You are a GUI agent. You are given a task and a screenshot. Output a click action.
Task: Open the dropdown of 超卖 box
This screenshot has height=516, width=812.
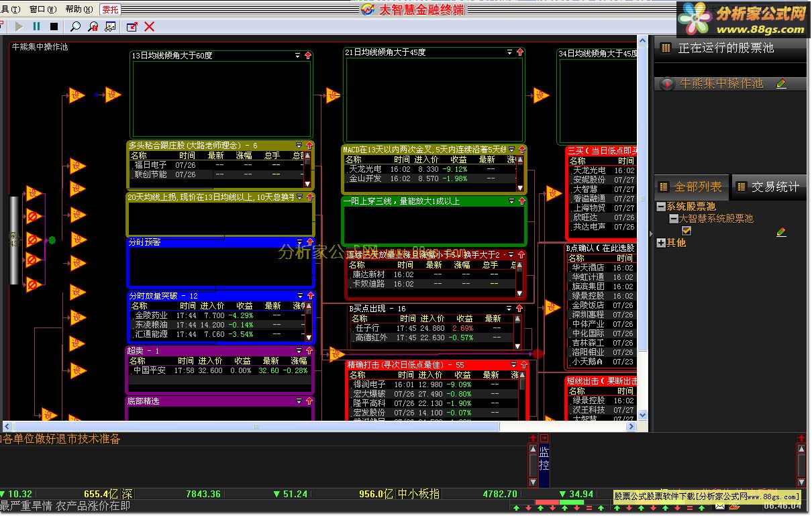click(x=299, y=350)
